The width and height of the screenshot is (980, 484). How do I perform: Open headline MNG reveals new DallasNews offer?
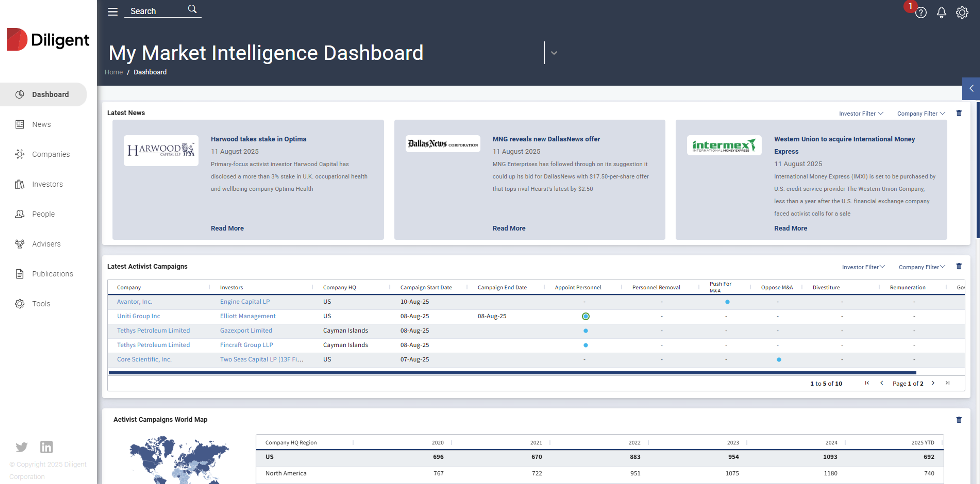(546, 139)
